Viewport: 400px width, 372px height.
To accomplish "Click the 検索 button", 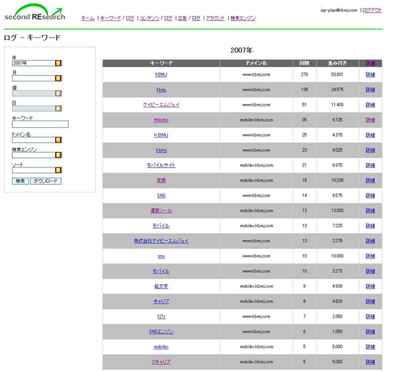I will tap(20, 181).
